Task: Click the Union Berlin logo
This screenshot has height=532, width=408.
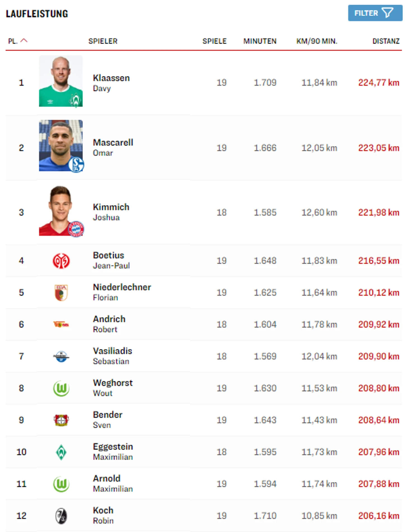Action: [x=61, y=324]
